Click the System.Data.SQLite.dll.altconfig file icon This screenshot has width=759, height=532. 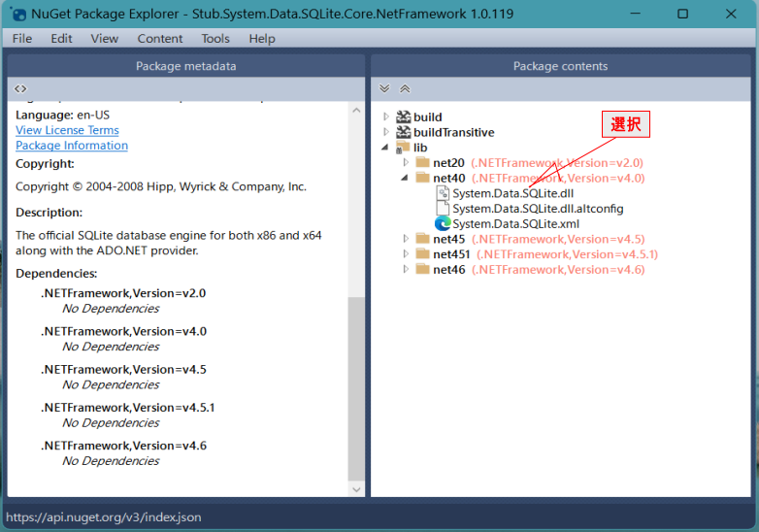coord(443,209)
